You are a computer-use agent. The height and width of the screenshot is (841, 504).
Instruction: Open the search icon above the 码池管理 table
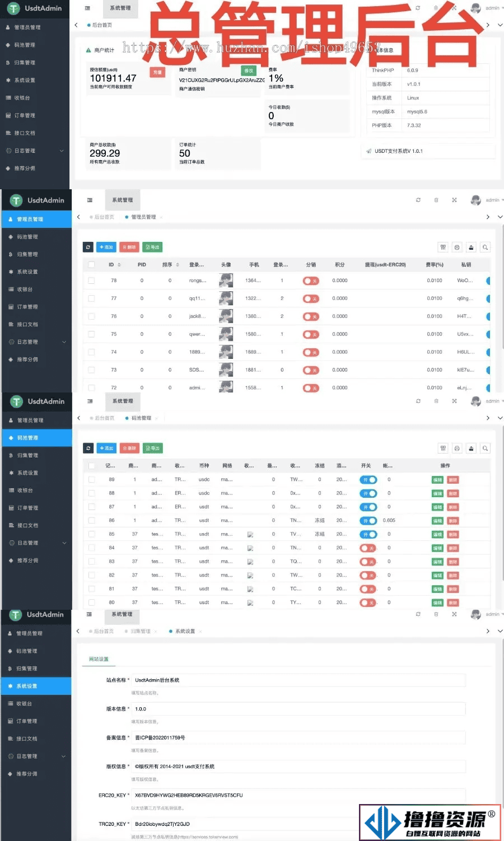(485, 448)
